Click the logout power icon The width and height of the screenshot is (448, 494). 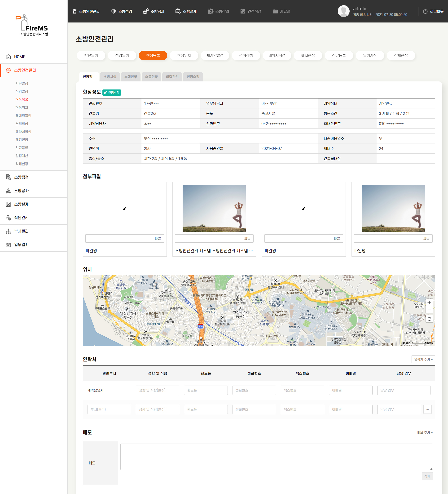click(x=425, y=11)
